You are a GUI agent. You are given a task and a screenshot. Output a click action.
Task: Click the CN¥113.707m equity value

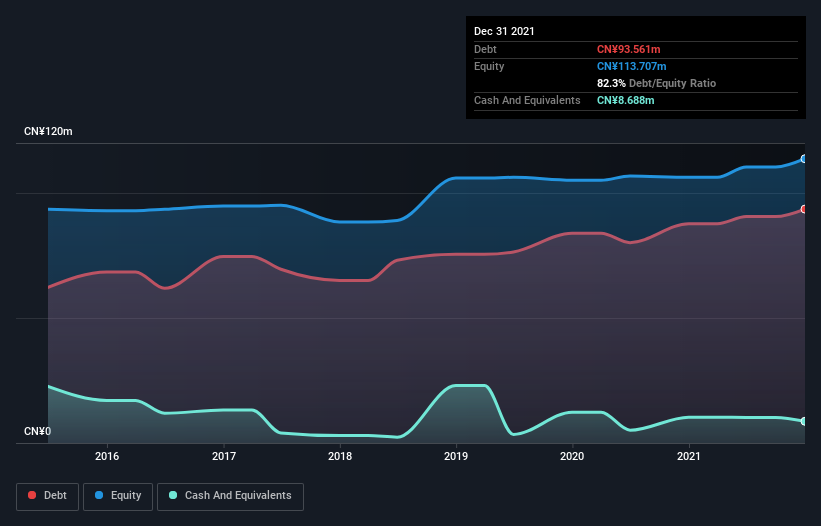tap(631, 66)
